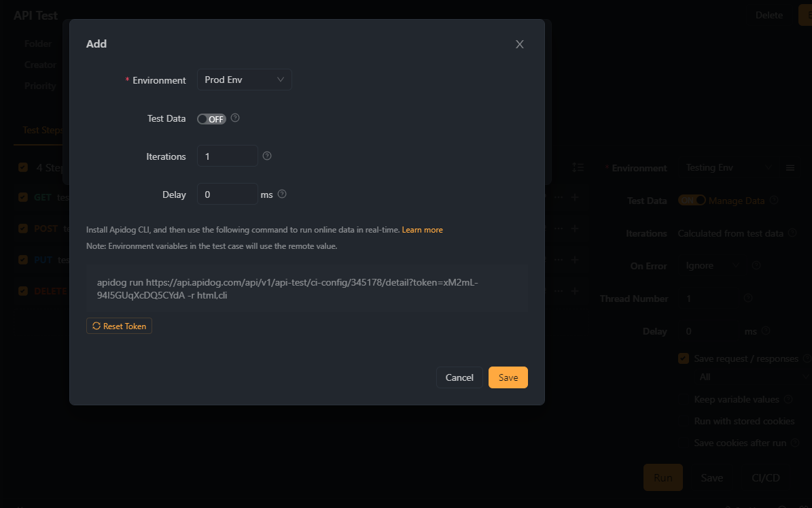Click help icon beside Save cookies after run
The height and width of the screenshot is (508, 812).
(x=795, y=442)
